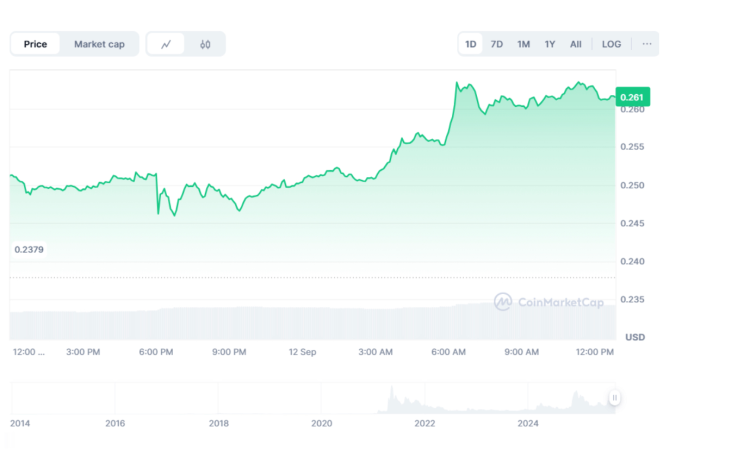Screen dimensions: 750x451
Task: Switch to candlestick chart view
Action: pos(205,44)
